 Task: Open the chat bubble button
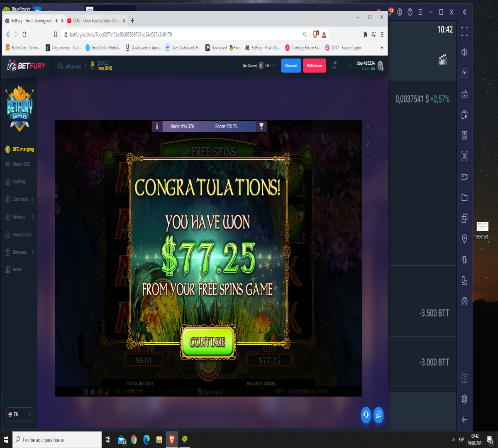[x=378, y=415]
